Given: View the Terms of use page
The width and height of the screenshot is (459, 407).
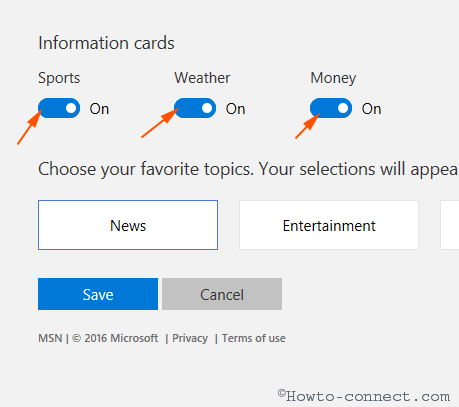Looking at the screenshot, I should 254,338.
